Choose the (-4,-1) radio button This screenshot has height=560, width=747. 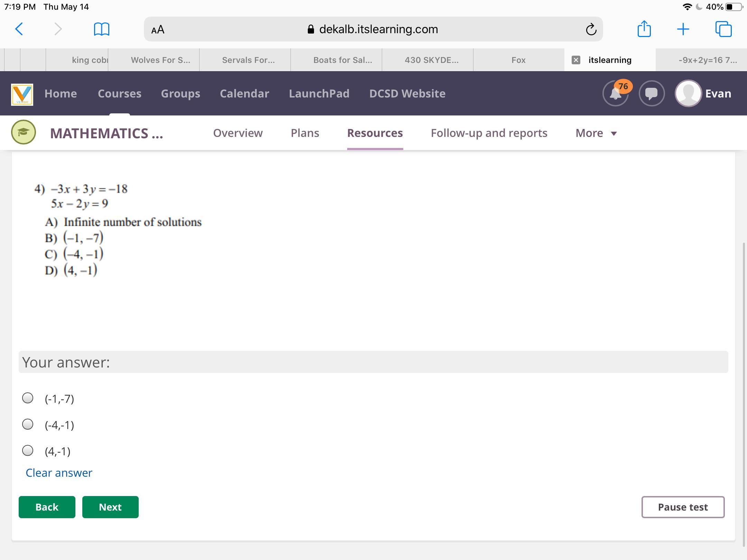click(x=28, y=424)
